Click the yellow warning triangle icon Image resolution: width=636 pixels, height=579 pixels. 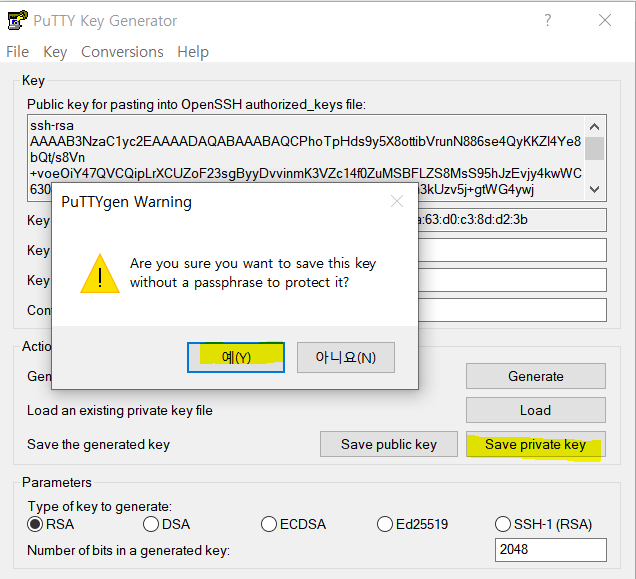tap(100, 273)
